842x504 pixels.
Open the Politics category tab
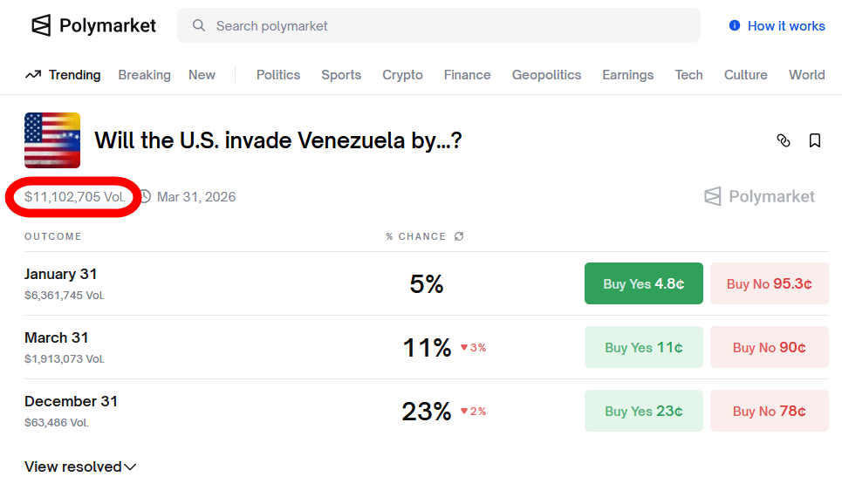(x=278, y=75)
